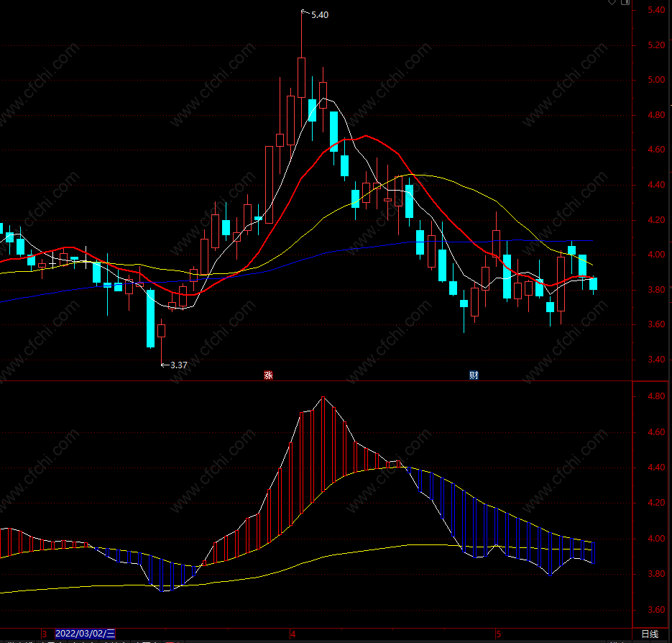Click month 5 marker on time axis
The width and height of the screenshot is (672, 643).
point(498,634)
